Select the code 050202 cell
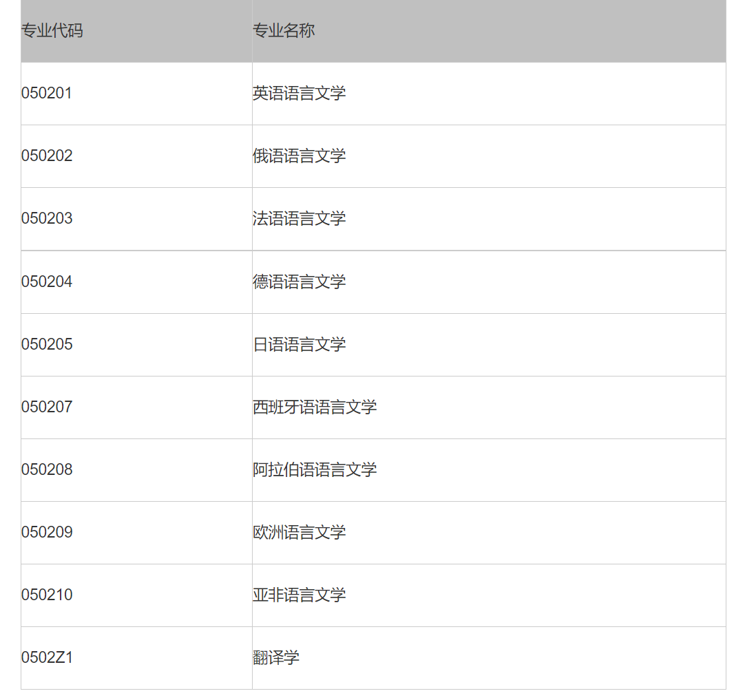 click(x=136, y=156)
